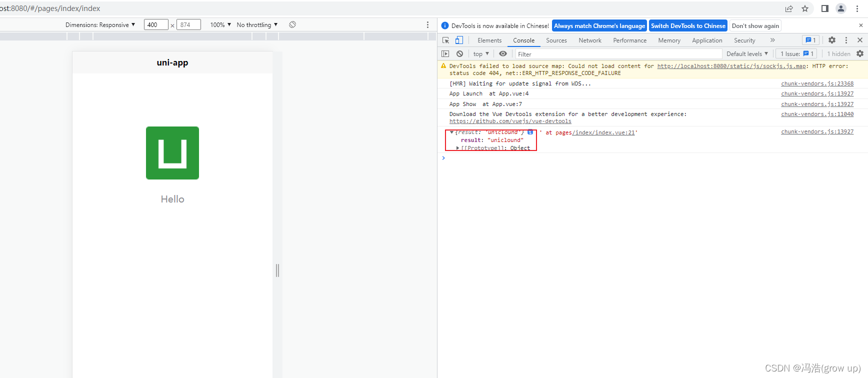Open the Default levels dropdown
868x378 pixels.
pyautogui.click(x=747, y=53)
